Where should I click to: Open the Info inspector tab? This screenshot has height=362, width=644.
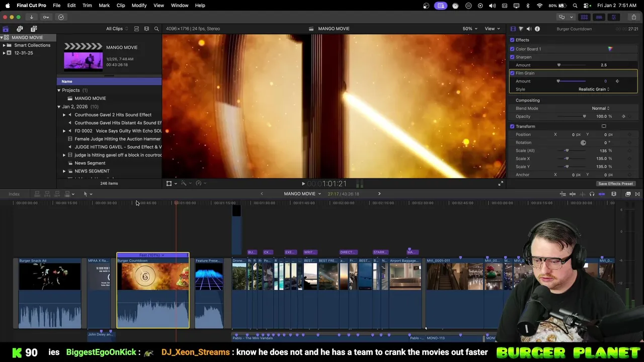537,29
